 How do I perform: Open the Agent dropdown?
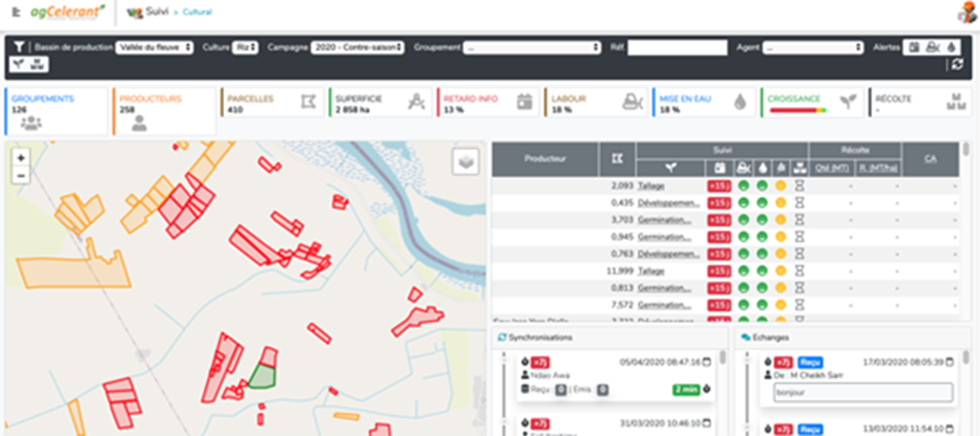(813, 47)
